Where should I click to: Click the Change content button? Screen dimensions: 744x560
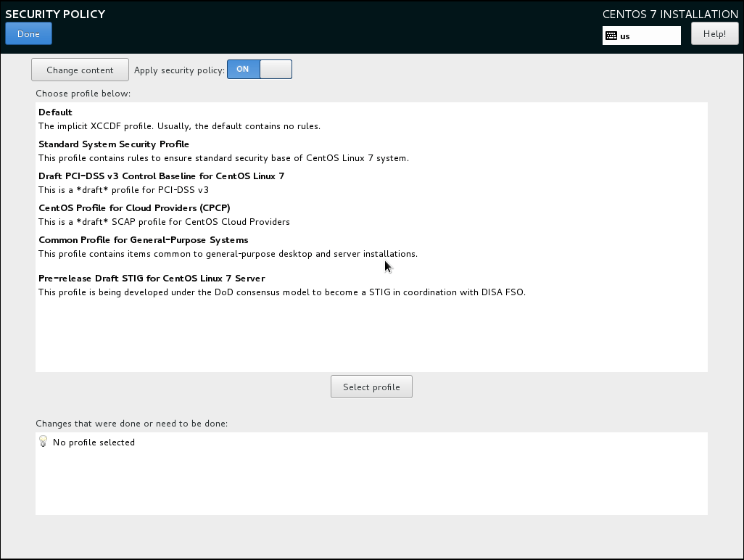80,70
